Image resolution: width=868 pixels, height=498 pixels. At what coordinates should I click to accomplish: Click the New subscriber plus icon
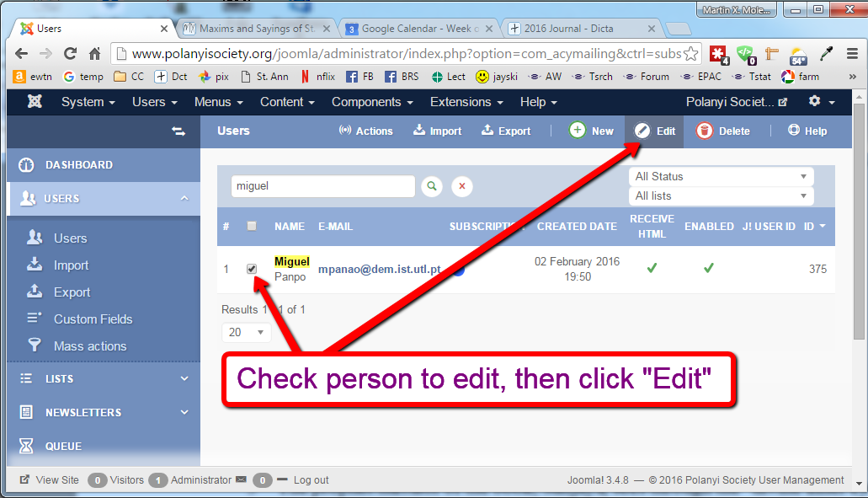click(577, 131)
